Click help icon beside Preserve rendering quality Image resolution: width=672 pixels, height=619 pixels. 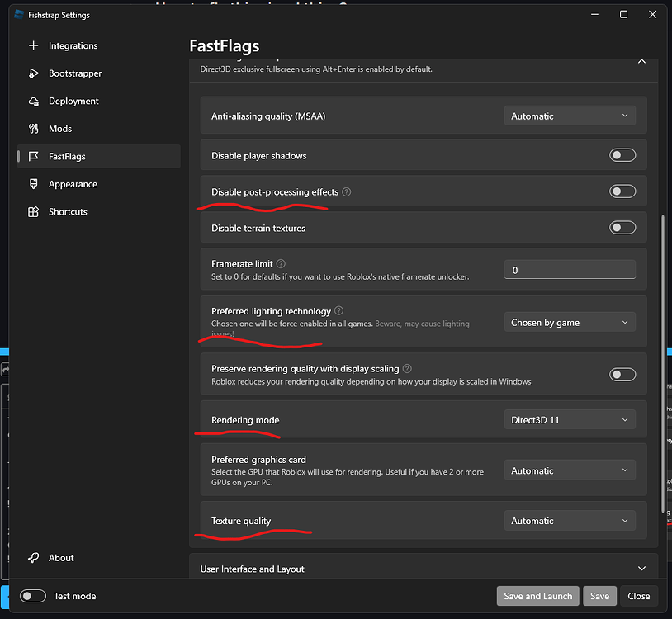(x=407, y=368)
